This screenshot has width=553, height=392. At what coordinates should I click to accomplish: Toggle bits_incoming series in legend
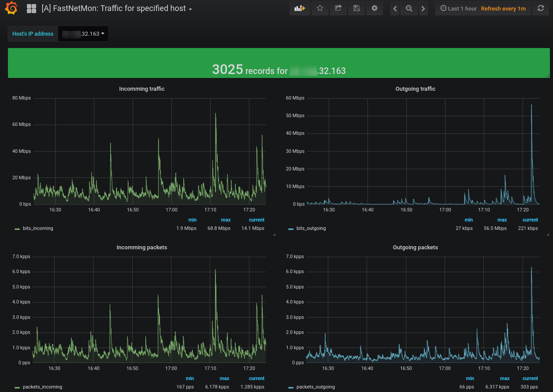[x=38, y=229]
